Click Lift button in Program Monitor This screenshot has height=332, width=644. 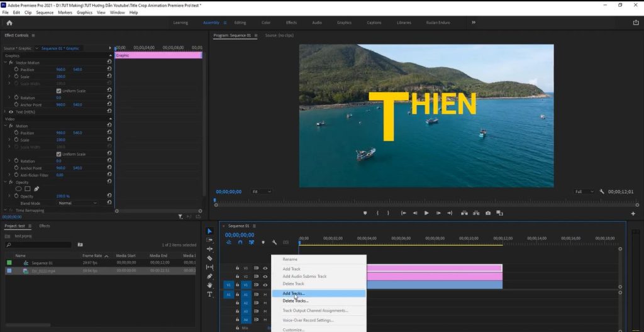[465, 213]
